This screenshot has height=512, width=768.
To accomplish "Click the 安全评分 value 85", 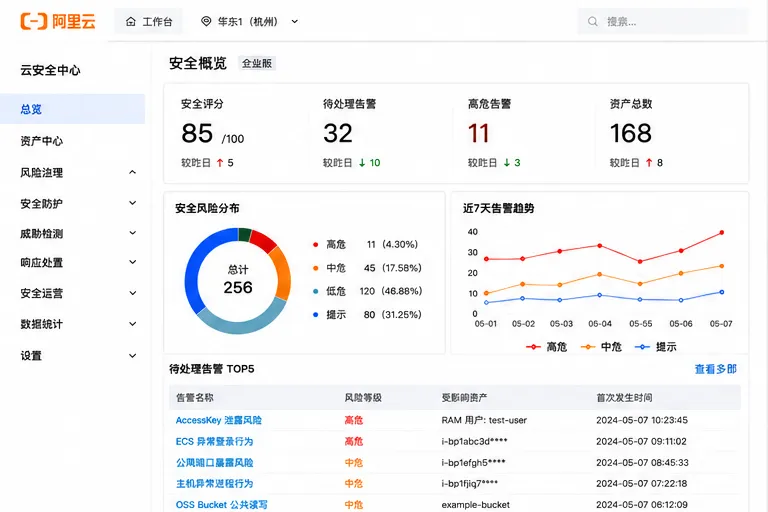I will coord(197,133).
